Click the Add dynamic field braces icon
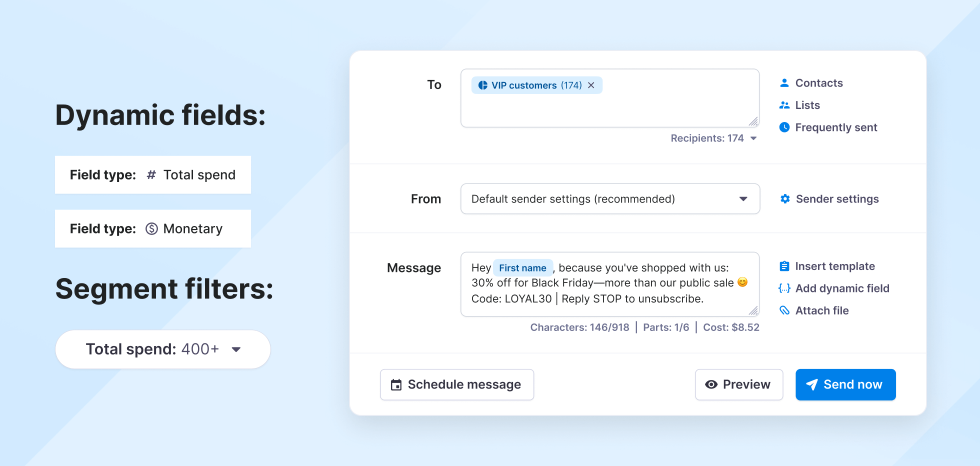The image size is (980, 466). click(784, 288)
